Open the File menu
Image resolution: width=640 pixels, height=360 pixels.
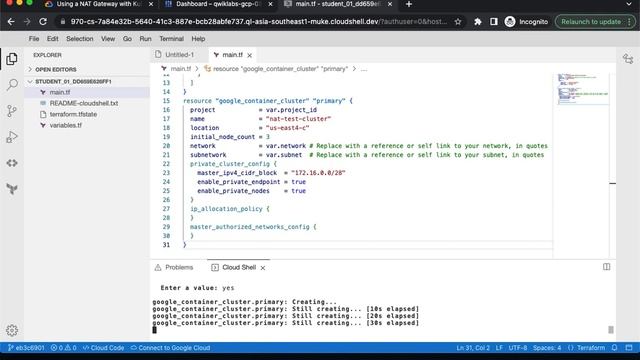pyautogui.click(x=34, y=39)
